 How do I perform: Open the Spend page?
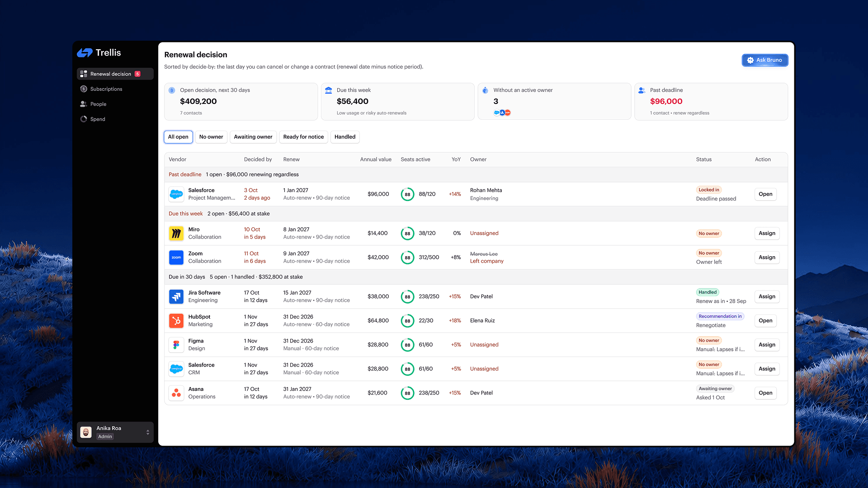[x=115, y=119]
